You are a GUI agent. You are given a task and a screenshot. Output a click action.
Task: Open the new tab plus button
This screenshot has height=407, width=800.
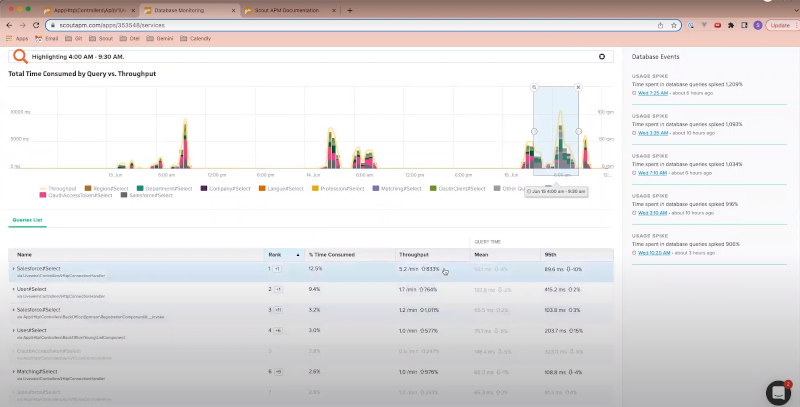click(x=349, y=10)
